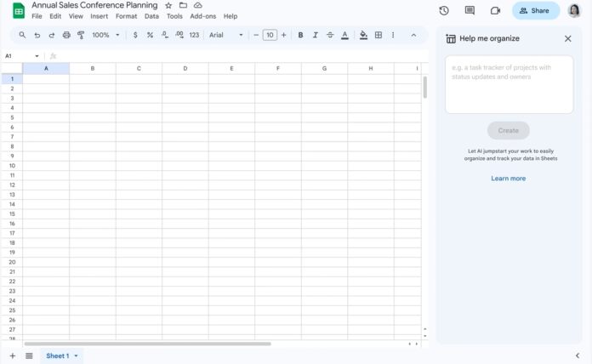Click the horizontal scrollbar
The image size is (592, 364).
(147, 344)
